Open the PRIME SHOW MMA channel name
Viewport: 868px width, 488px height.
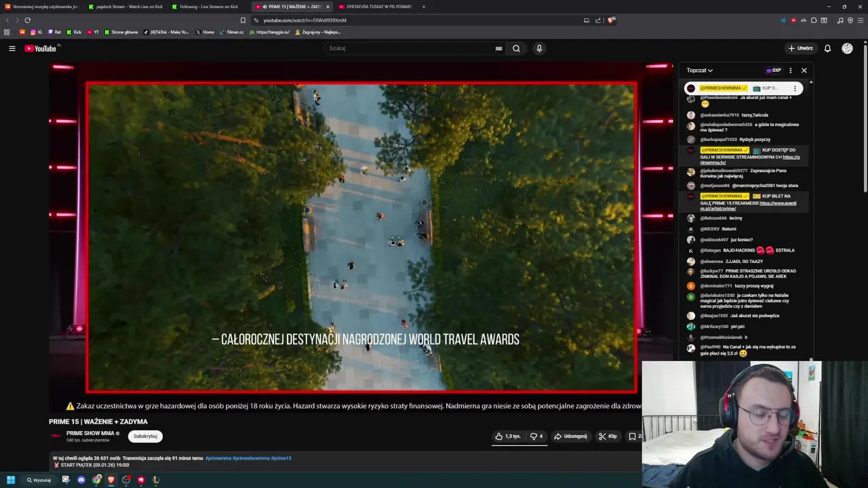point(90,433)
